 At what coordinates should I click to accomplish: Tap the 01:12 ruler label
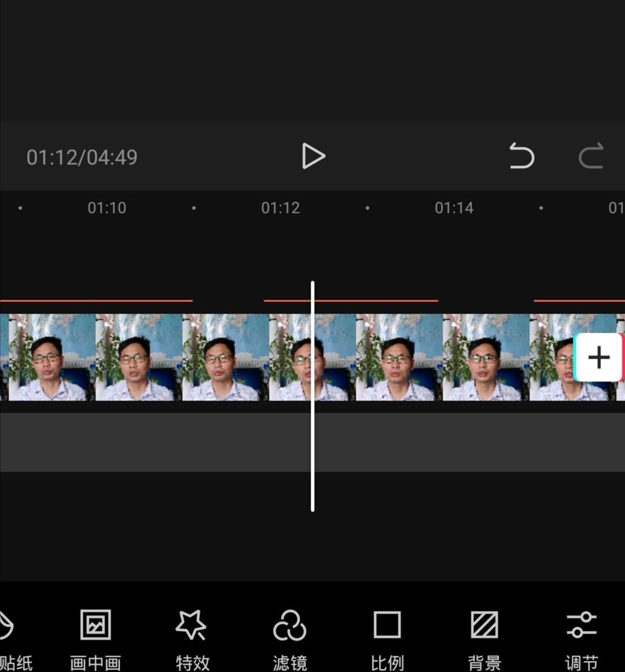pyautogui.click(x=280, y=208)
